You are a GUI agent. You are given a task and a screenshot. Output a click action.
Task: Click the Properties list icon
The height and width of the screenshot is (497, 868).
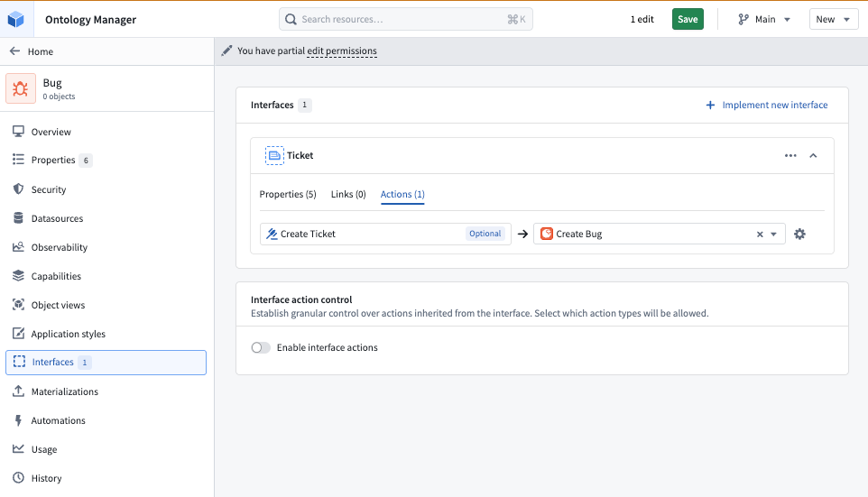pos(18,160)
